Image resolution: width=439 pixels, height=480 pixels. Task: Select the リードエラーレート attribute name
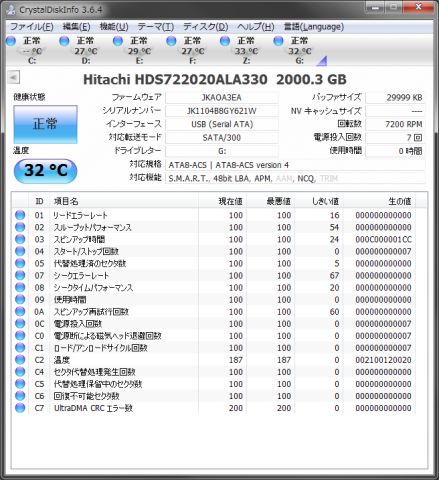(x=80, y=215)
